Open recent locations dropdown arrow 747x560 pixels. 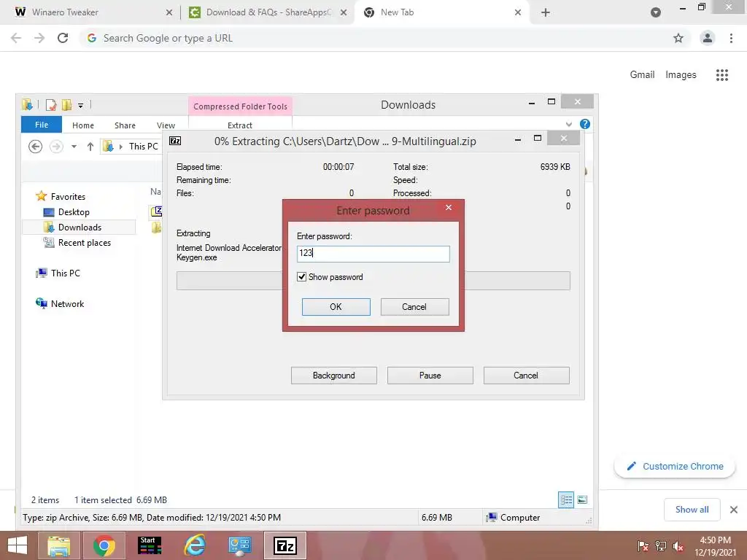pyautogui.click(x=74, y=147)
